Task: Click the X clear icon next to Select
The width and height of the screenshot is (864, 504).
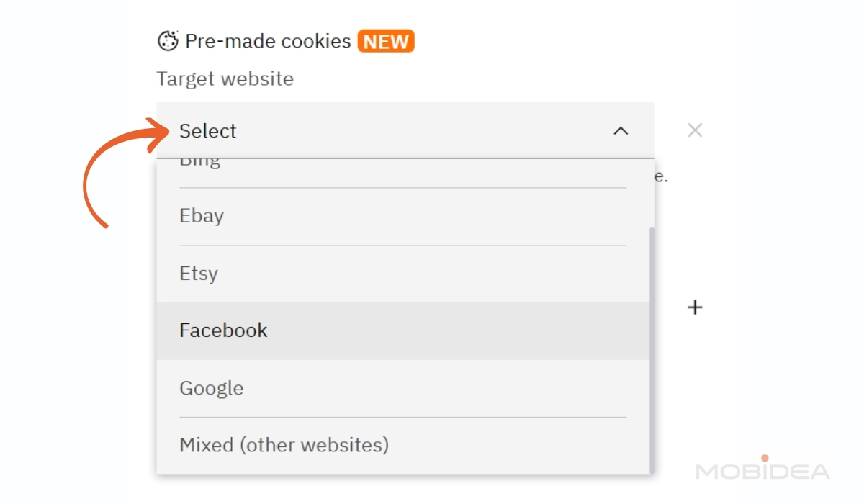Action: point(694,130)
